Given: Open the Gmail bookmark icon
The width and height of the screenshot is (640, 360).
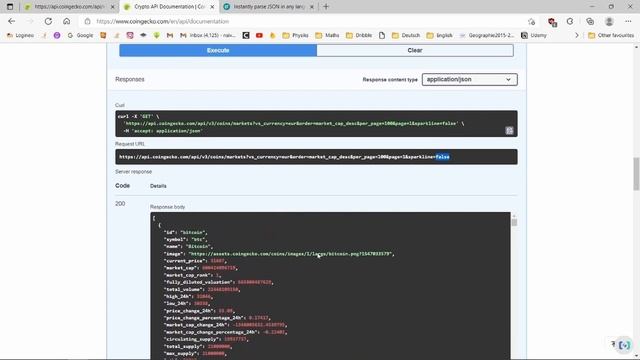Looking at the screenshot, I should [170, 36].
